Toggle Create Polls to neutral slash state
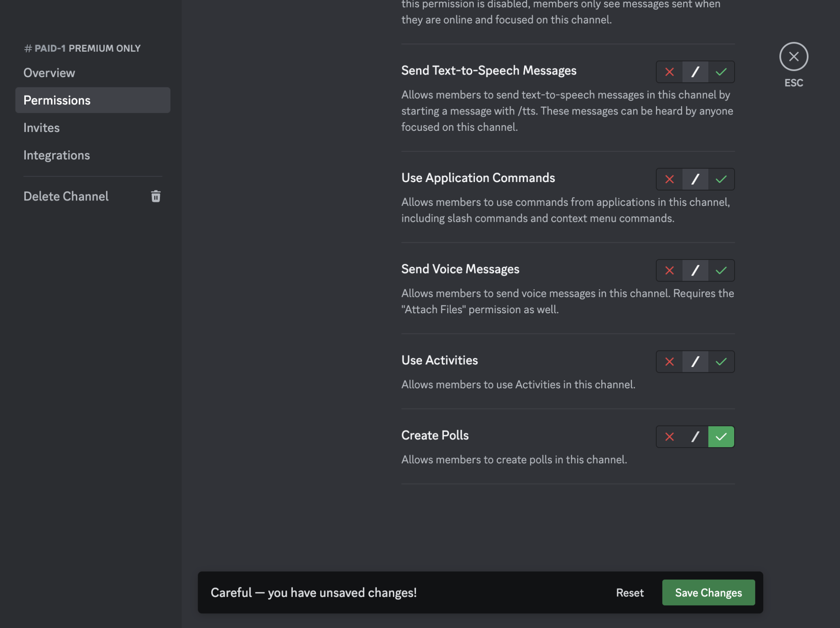Screen dimensions: 840x628 tap(695, 437)
